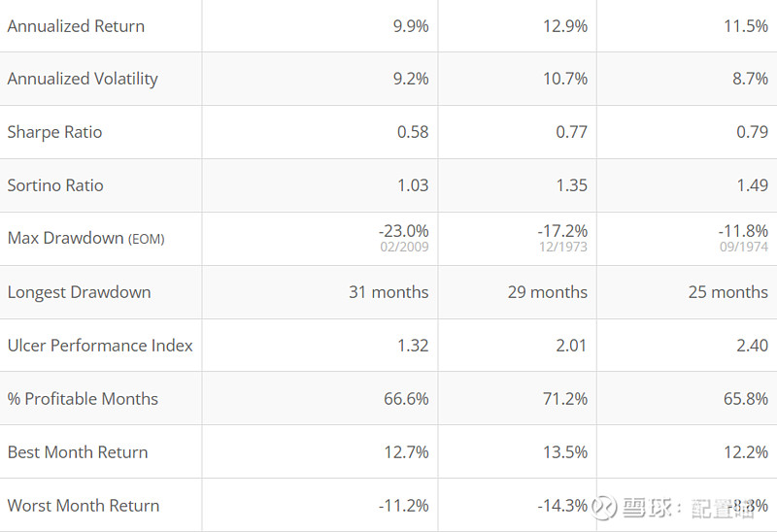Click the Worst Month Return label
This screenshot has width=777, height=532.
(84, 506)
